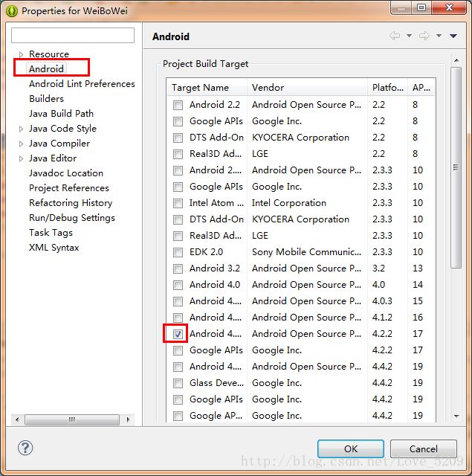Check Google APIs 4.2.2 API 17 checkbox
472x476 pixels.
178,350
